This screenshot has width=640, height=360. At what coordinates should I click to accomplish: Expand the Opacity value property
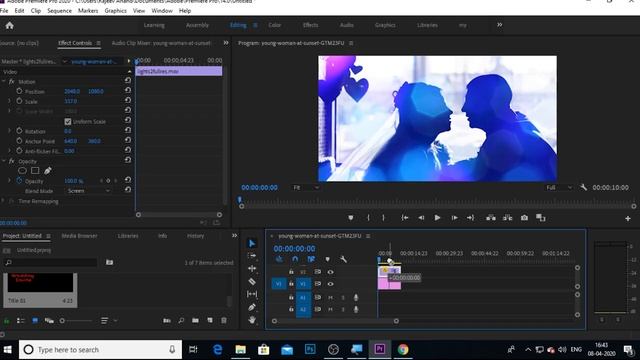[x=9, y=180]
